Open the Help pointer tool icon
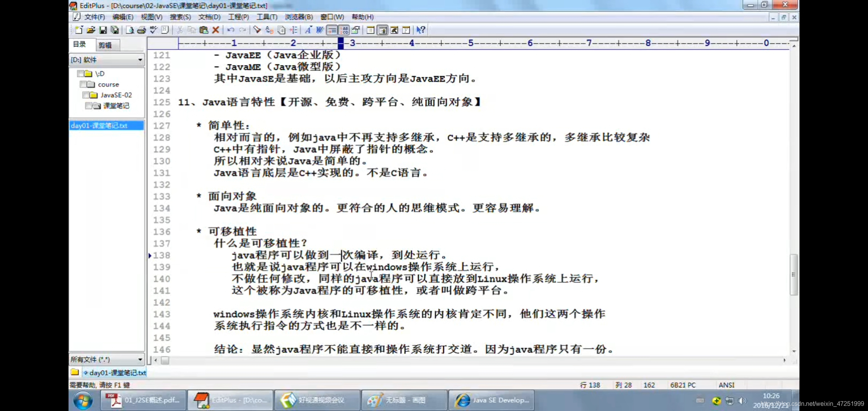Image resolution: width=868 pixels, height=411 pixels. tap(420, 30)
